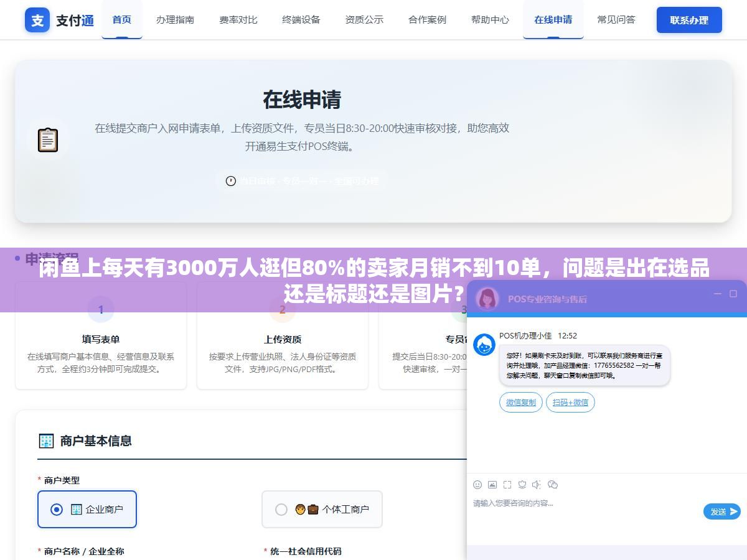This screenshot has height=560, width=747.
Task: Click the 上传资质 step title
Action: point(283,339)
